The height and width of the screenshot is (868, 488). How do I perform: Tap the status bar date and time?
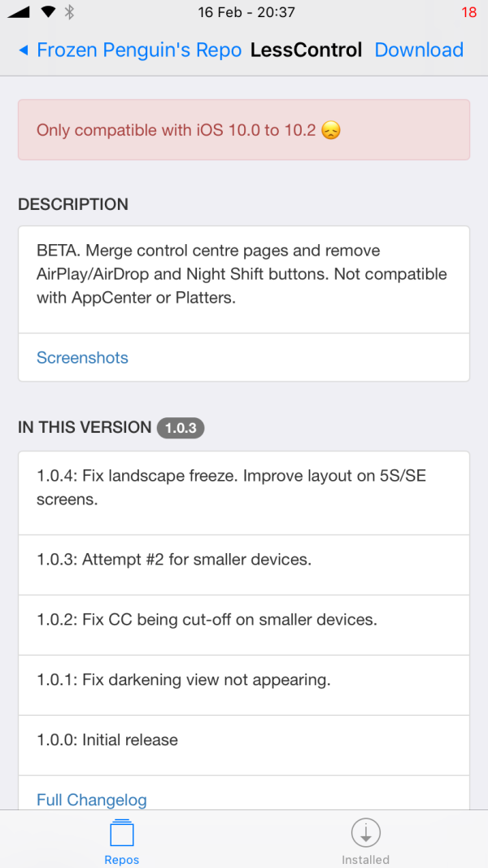(246, 12)
